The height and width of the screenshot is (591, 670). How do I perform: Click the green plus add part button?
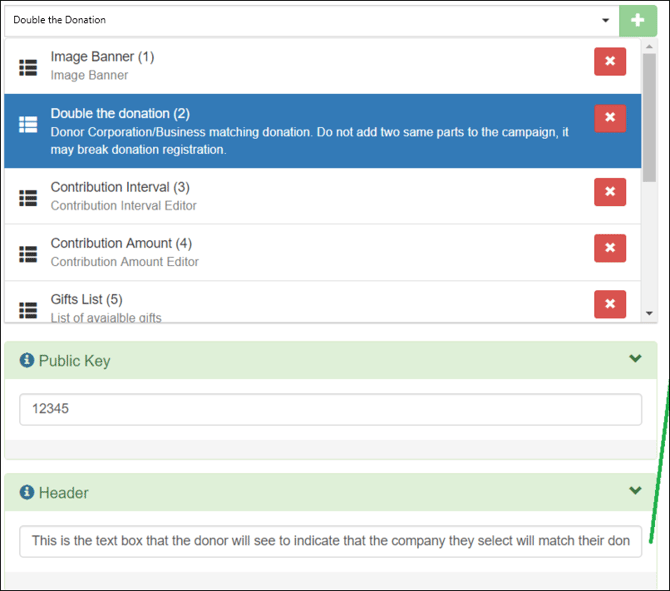638,20
